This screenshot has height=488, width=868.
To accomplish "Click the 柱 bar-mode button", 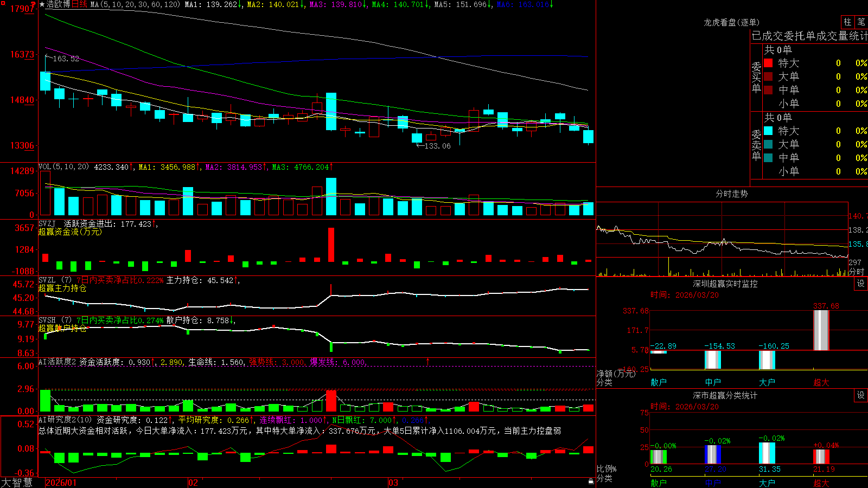I will pyautogui.click(x=847, y=22).
